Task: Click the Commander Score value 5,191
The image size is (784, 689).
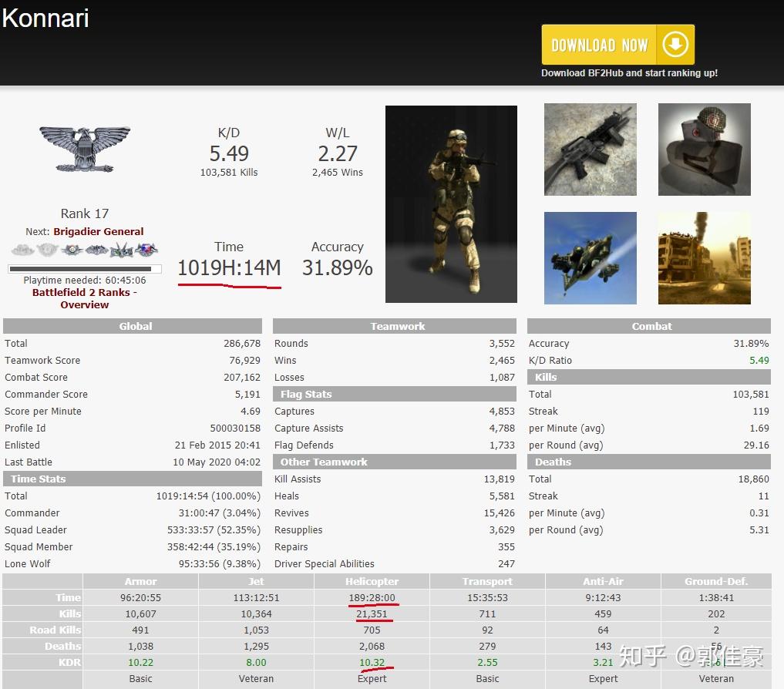Action: [247, 395]
